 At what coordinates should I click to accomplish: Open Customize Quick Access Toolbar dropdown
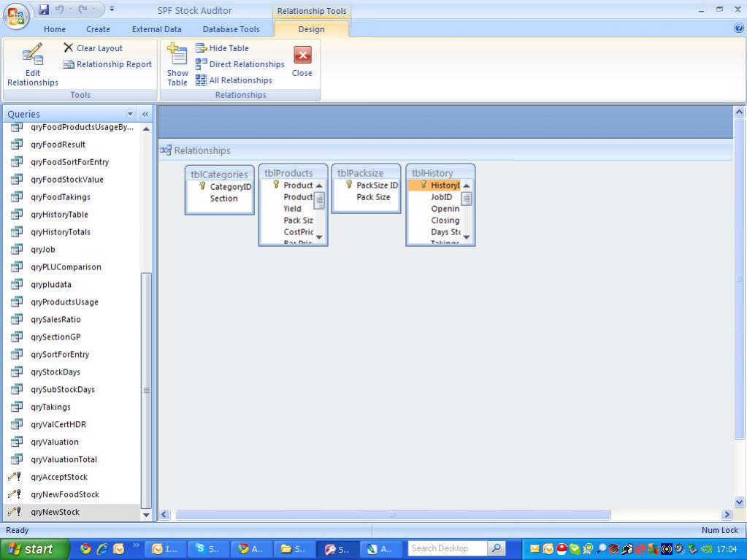pos(112,9)
